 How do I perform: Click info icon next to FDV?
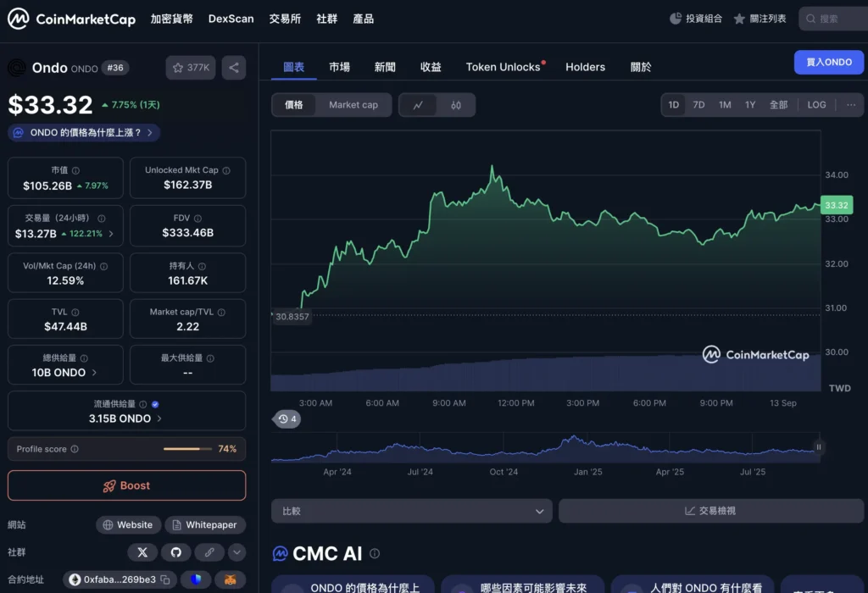tap(198, 219)
